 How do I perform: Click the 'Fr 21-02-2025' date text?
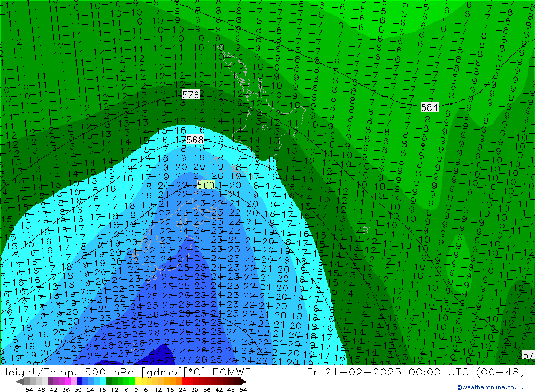pos(354,372)
